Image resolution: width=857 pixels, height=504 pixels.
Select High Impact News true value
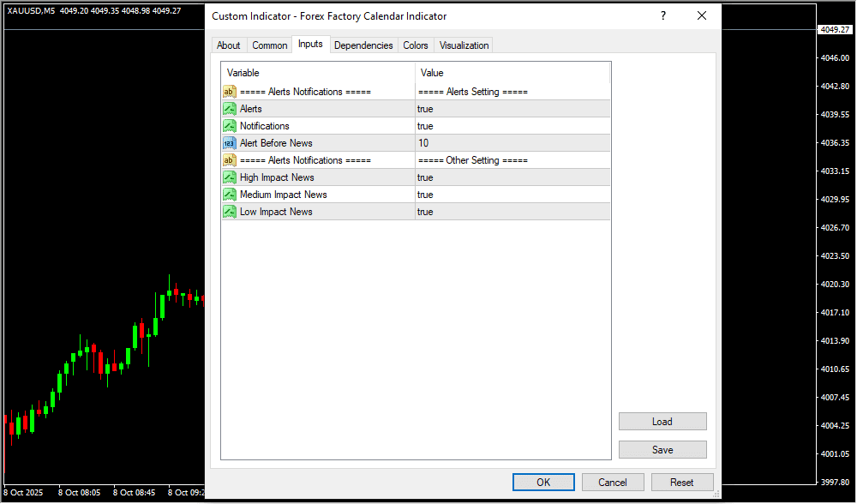(x=512, y=177)
